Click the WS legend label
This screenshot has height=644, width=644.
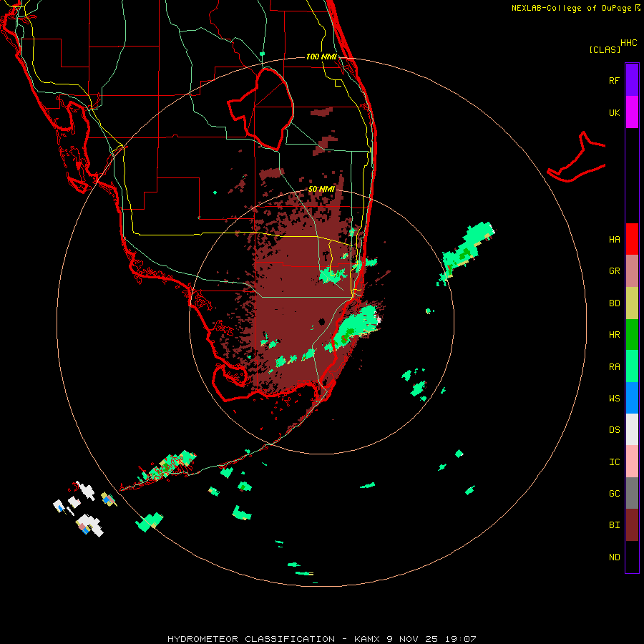click(614, 398)
